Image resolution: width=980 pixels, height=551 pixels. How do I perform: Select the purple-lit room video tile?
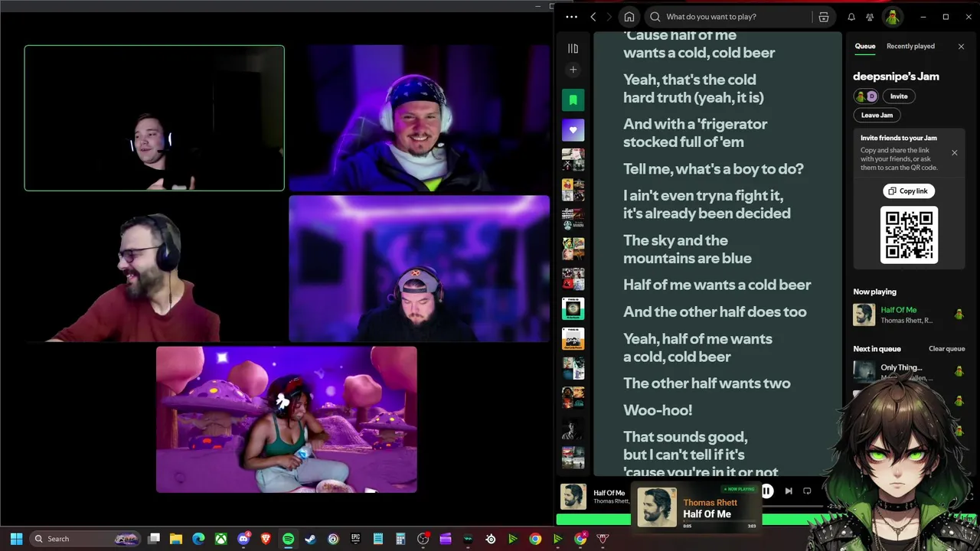tap(420, 269)
